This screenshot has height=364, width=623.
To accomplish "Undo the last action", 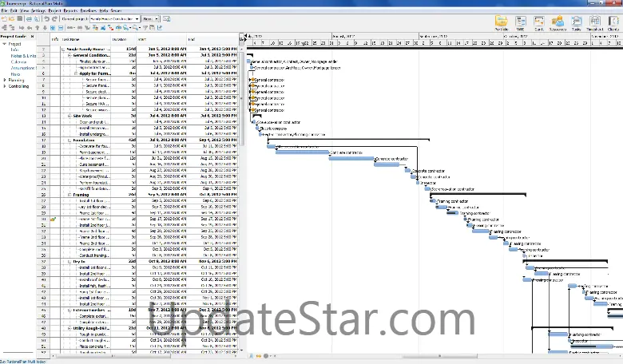I will pyautogui.click(x=47, y=18).
